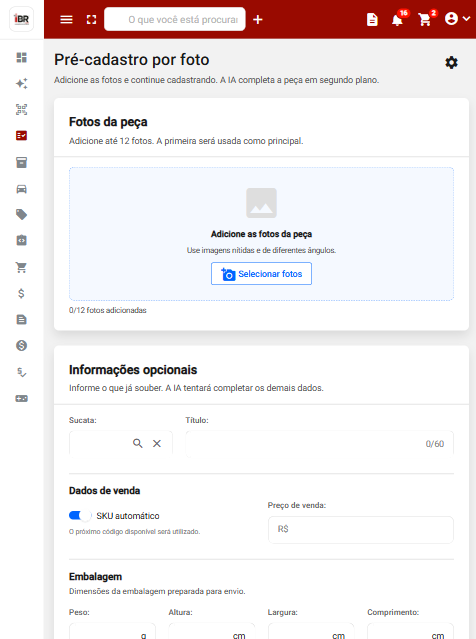Open dollar sign sidebar icon
Viewport: 476px width, 639px height.
click(22, 293)
